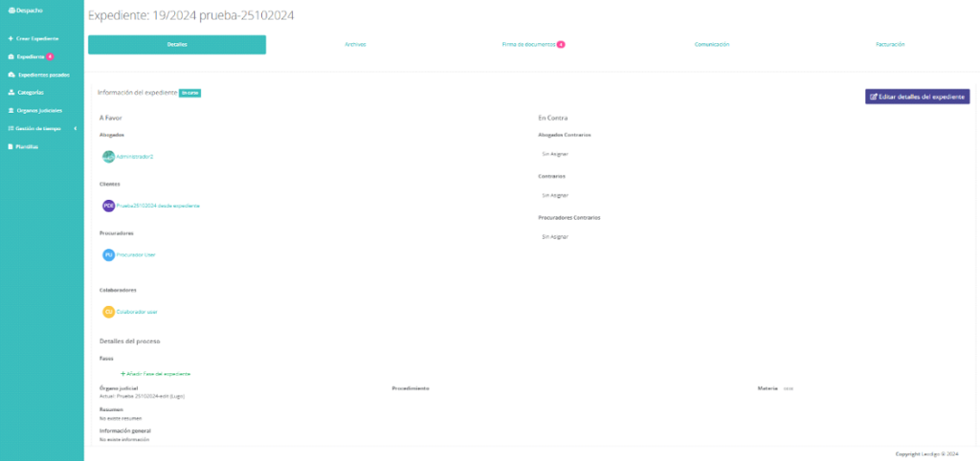Open the Procurador User profile link

click(x=136, y=254)
